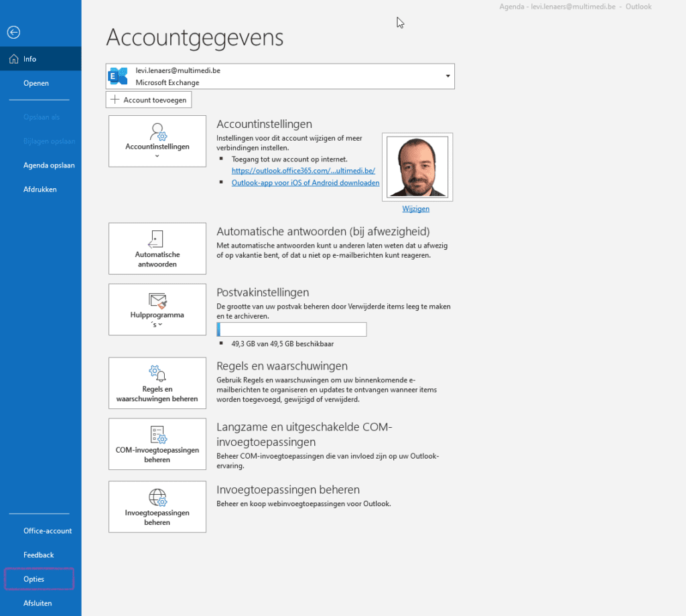Open the Feedback page
Viewport: 686px width, 616px height.
pos(41,555)
